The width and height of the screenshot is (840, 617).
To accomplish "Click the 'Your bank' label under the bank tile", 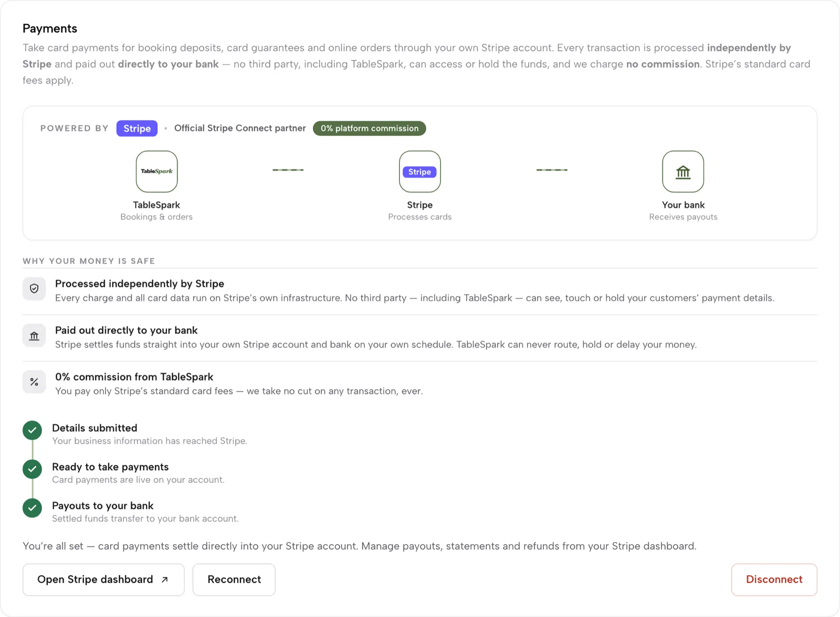I will pos(683,205).
